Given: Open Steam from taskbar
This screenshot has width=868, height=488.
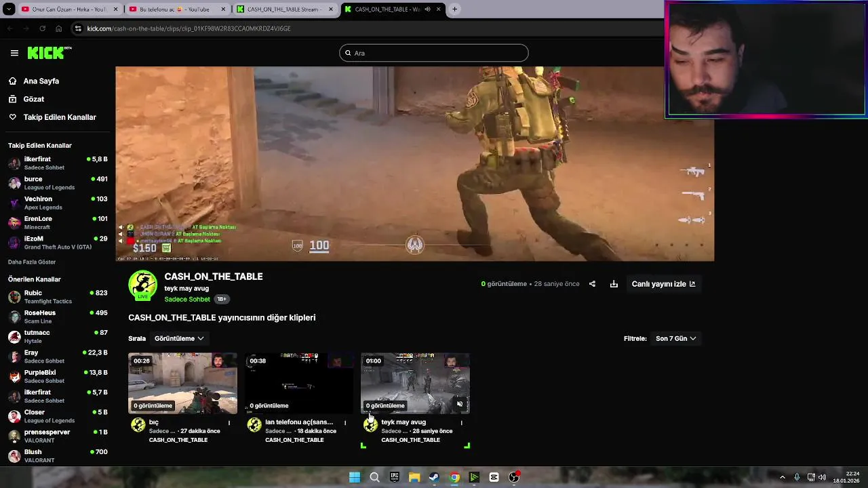Looking at the screenshot, I should tap(434, 477).
